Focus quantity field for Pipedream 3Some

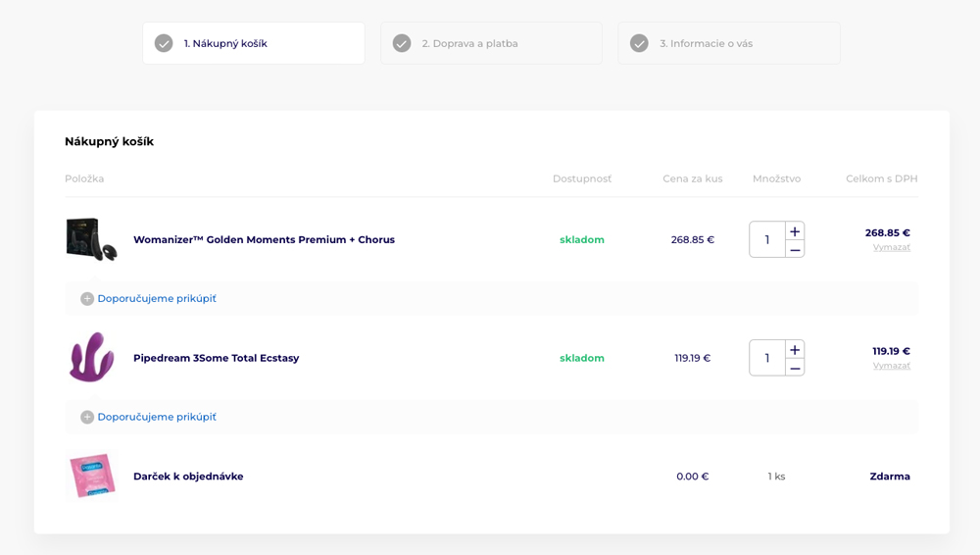767,358
